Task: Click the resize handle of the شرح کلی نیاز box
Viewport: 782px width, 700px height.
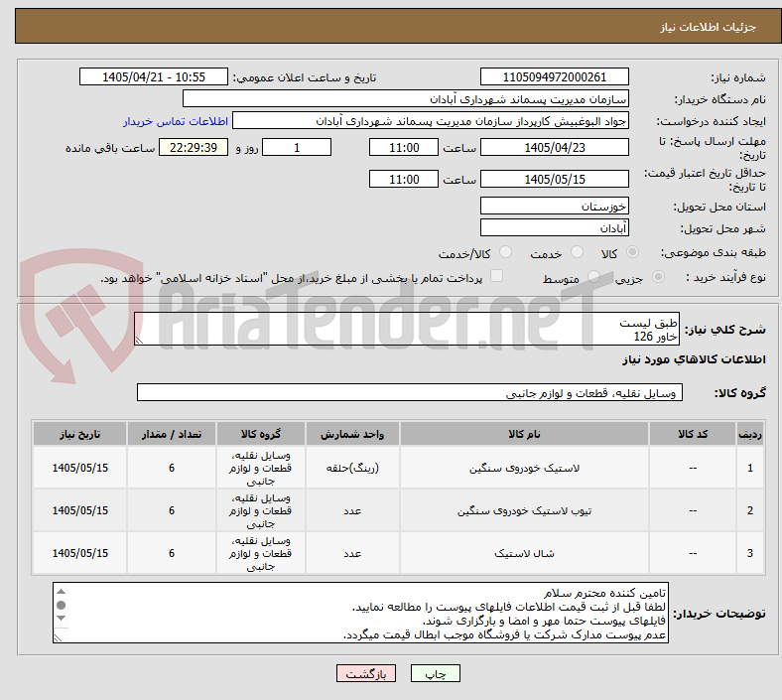Action: point(139,340)
